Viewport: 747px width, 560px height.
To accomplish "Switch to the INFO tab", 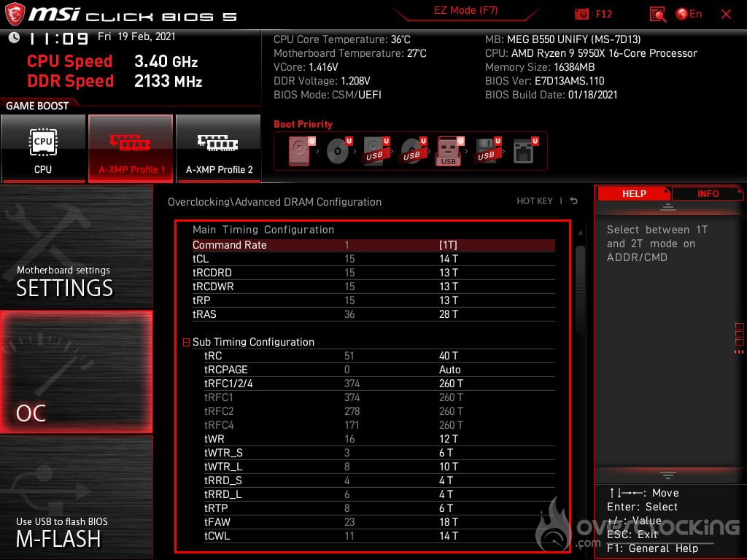I will click(x=708, y=194).
